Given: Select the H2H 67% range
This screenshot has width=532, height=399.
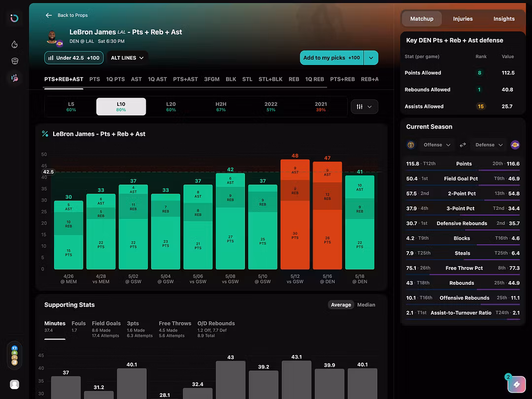Looking at the screenshot, I should [x=221, y=106].
